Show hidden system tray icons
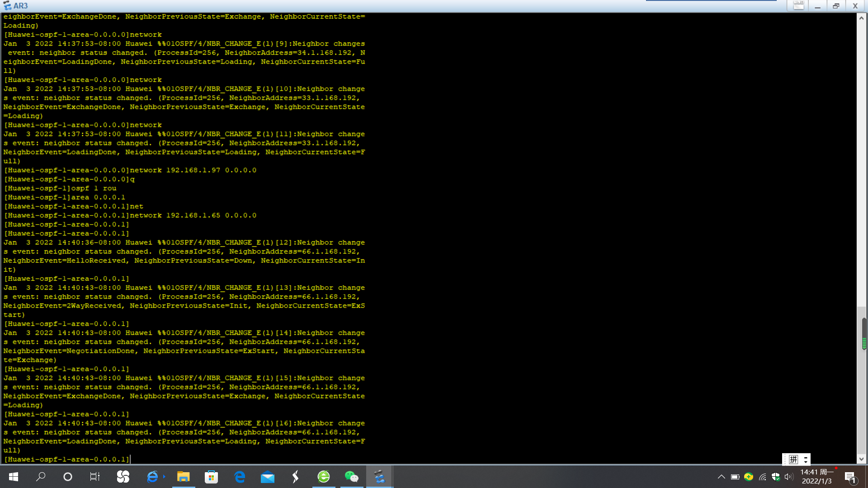The width and height of the screenshot is (868, 488). [x=722, y=477]
